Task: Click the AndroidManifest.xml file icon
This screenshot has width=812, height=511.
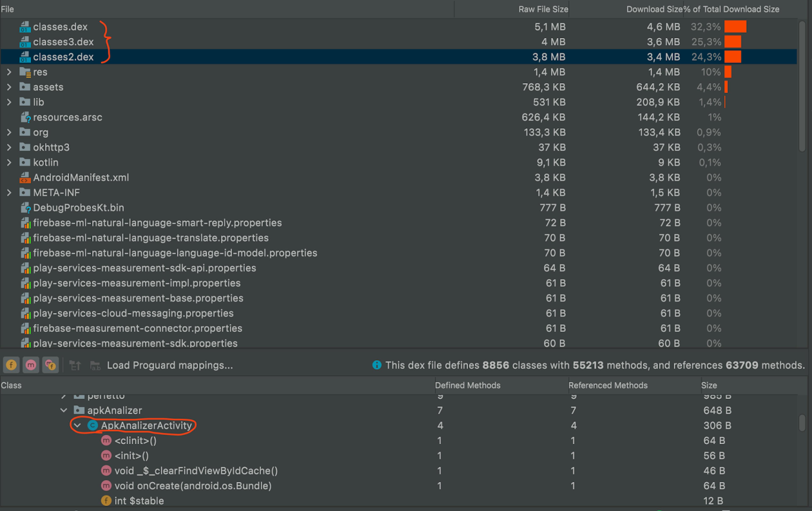Action: 25,178
